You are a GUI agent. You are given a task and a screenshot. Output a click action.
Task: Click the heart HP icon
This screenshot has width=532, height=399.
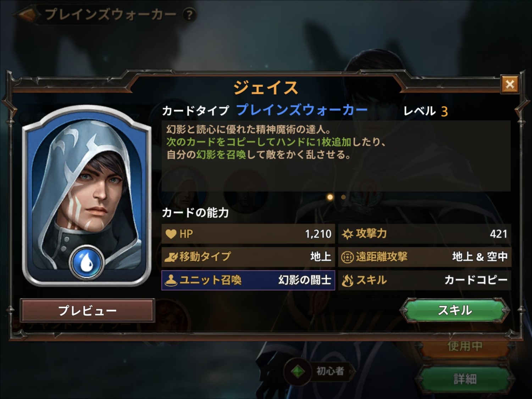(x=171, y=234)
